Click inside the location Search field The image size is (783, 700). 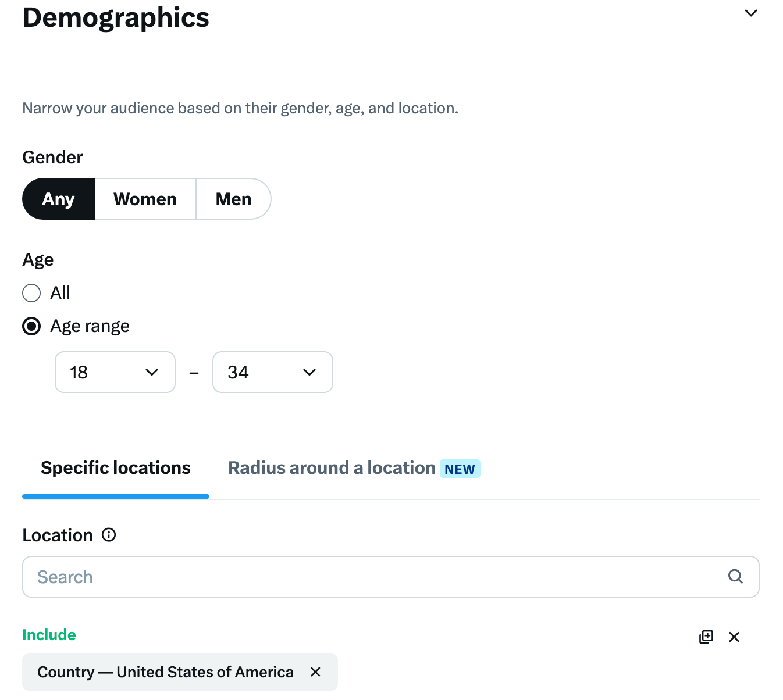click(x=233, y=577)
